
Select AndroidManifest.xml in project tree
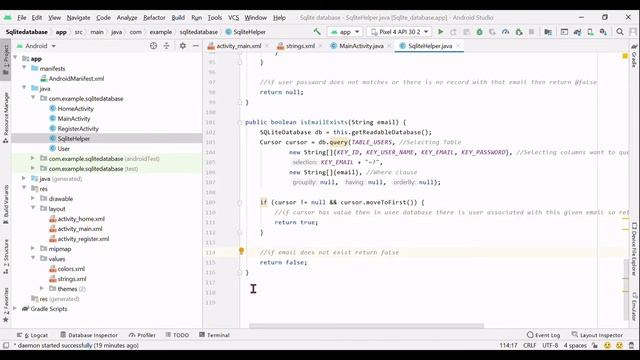point(76,78)
